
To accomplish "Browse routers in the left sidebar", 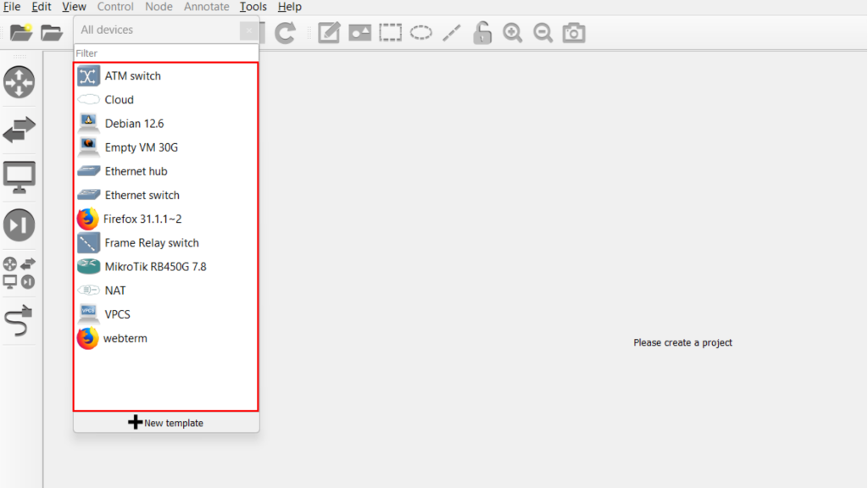I will (19, 82).
